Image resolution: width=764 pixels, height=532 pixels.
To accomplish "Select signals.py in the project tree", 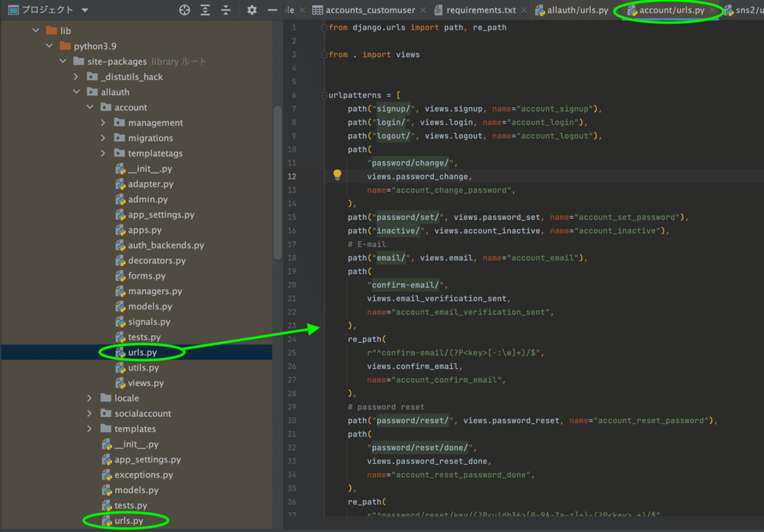I will click(136, 321).
